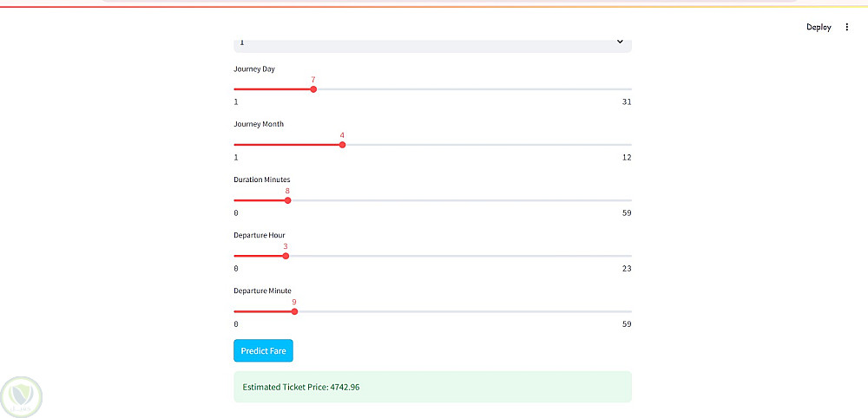Click the Departure Minute slider handle
The height and width of the screenshot is (418, 868).
[x=294, y=311]
